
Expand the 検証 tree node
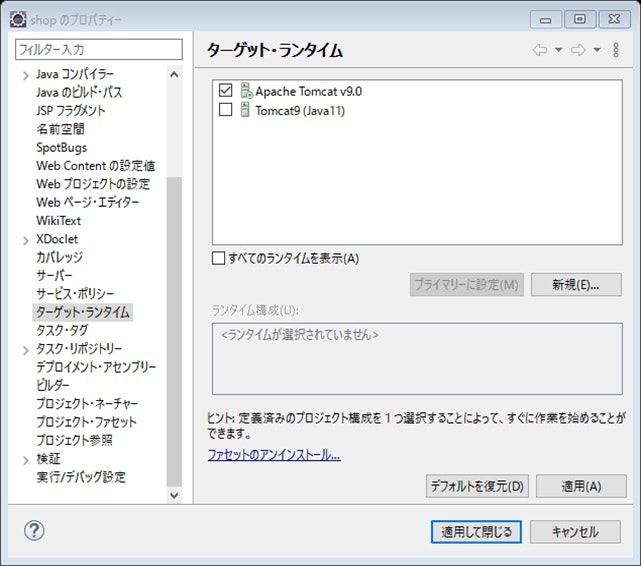pyautogui.click(x=26, y=460)
